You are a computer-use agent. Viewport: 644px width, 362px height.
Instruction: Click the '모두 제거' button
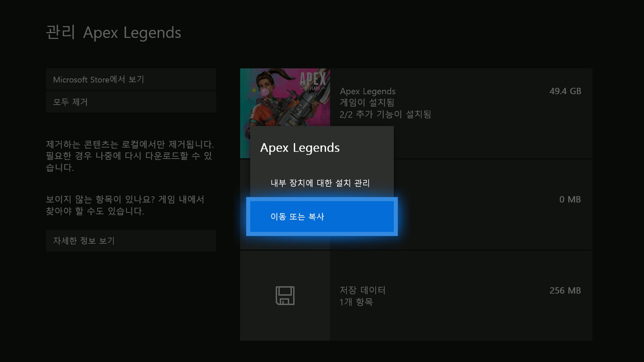pos(131,102)
